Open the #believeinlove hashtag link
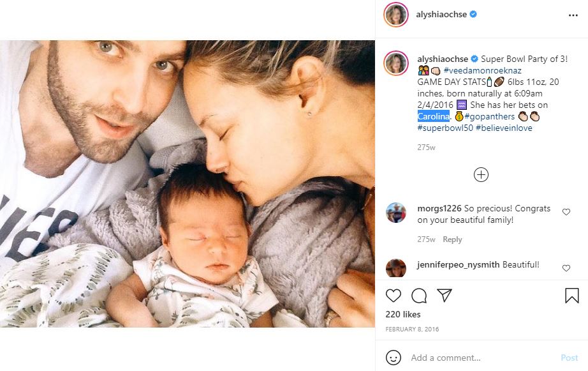Screen dimensions: 588x371 (x=504, y=128)
